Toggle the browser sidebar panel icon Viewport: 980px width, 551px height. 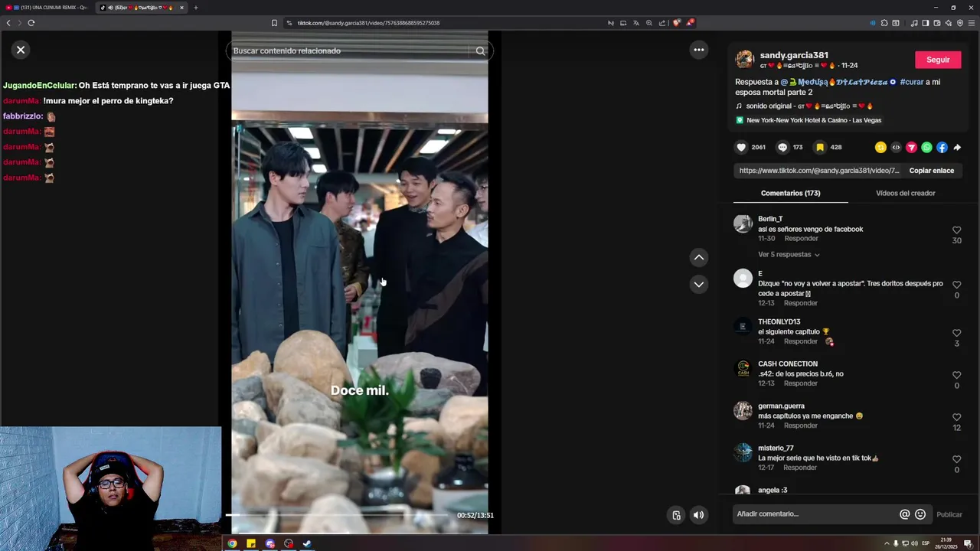click(925, 23)
